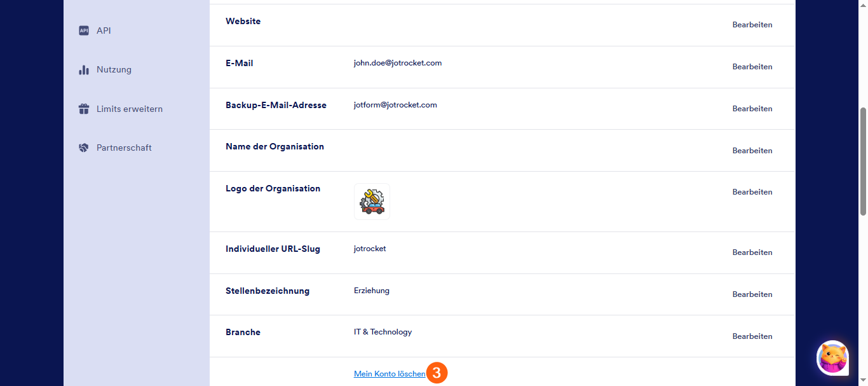Image resolution: width=868 pixels, height=386 pixels.
Task: Click Bearbeiten for Website row
Action: point(752,25)
